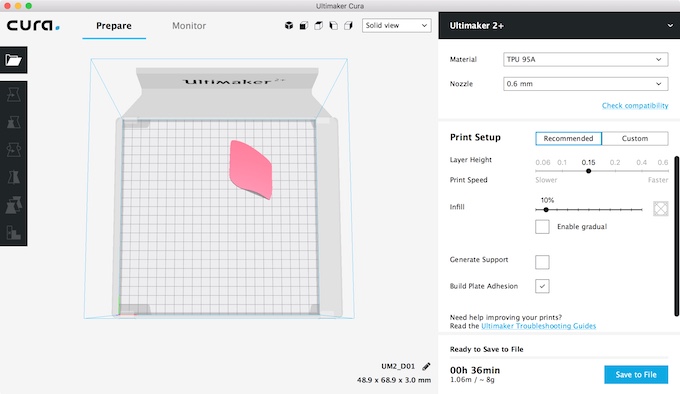
Task: Click the print setup panel scrollbar
Action: pyautogui.click(x=677, y=236)
